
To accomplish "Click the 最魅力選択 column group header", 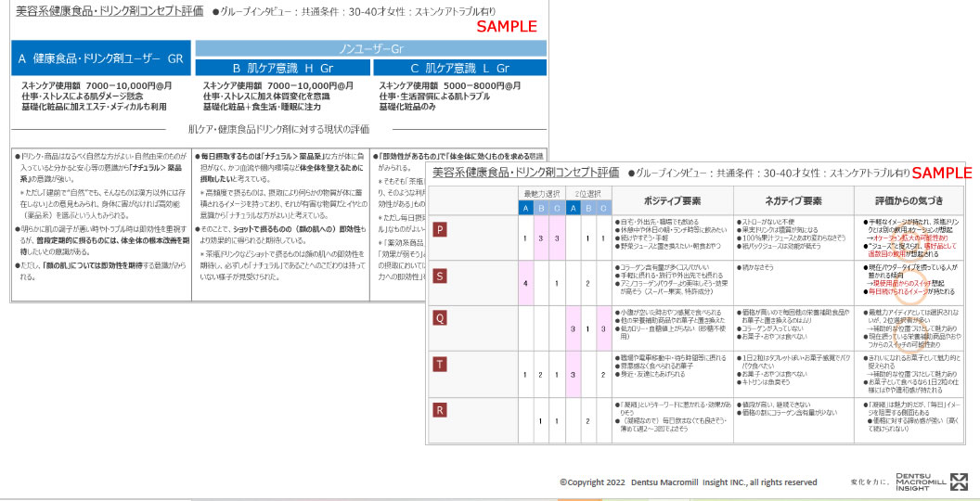I will pos(541,193).
